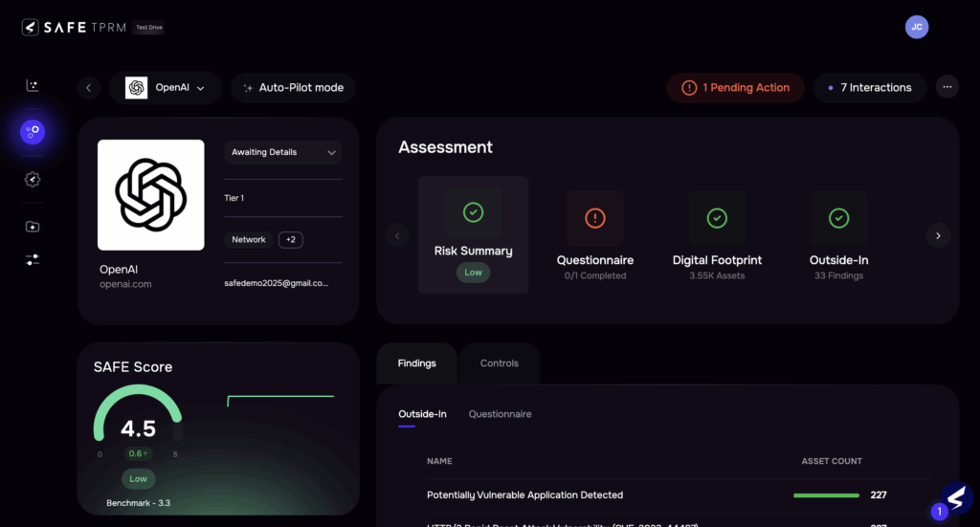Click the Risk Summary green check icon
980x527 pixels.
coord(473,212)
